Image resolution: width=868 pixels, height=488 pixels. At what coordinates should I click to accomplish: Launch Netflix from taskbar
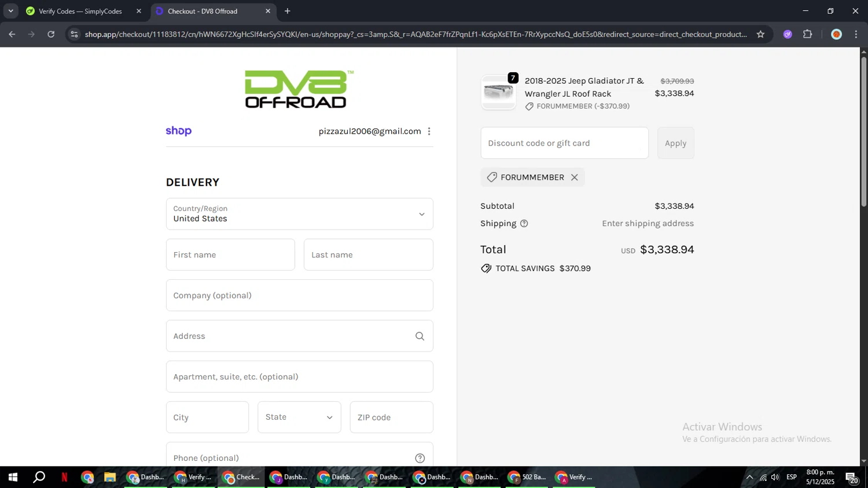pyautogui.click(x=64, y=477)
